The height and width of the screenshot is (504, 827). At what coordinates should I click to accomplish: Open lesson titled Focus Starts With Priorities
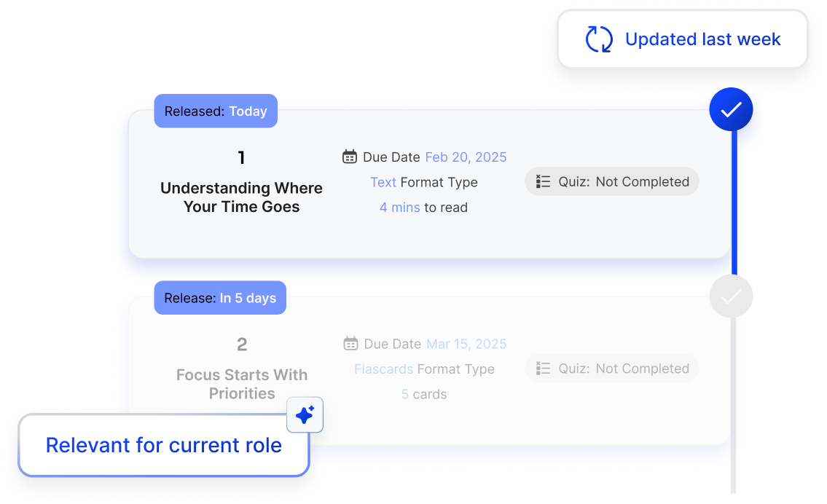[x=242, y=385]
